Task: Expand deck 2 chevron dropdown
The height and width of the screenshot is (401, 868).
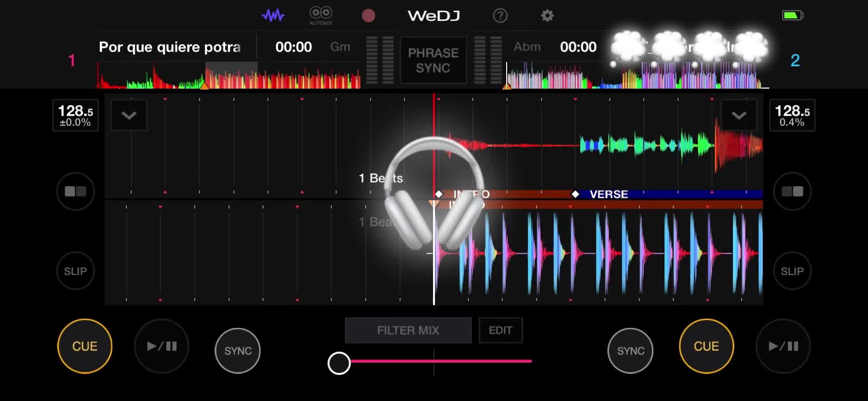Action: (739, 115)
